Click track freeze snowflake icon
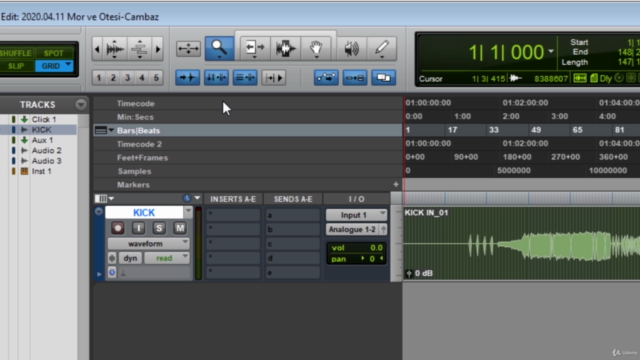This screenshot has width=640, height=360. tap(112, 258)
